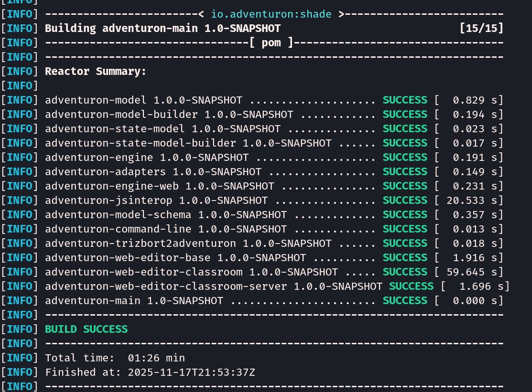Click the 0.013 s duration value
532x392 pixels.
click(475, 229)
